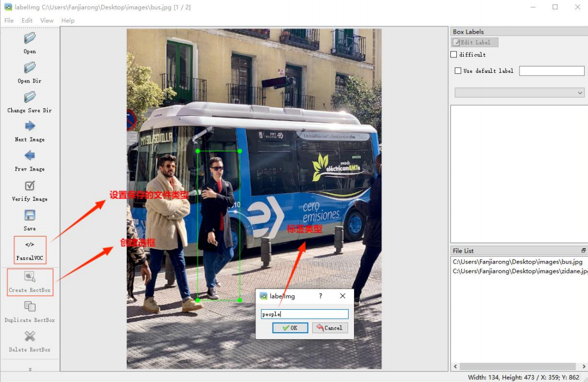Confirm label with OK button

pos(290,328)
